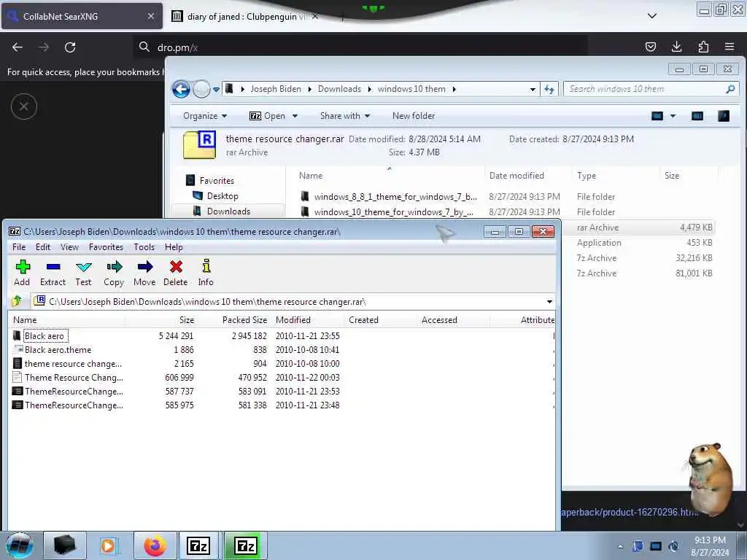Reload the page in Firefox
The image size is (747, 560).
click(70, 47)
